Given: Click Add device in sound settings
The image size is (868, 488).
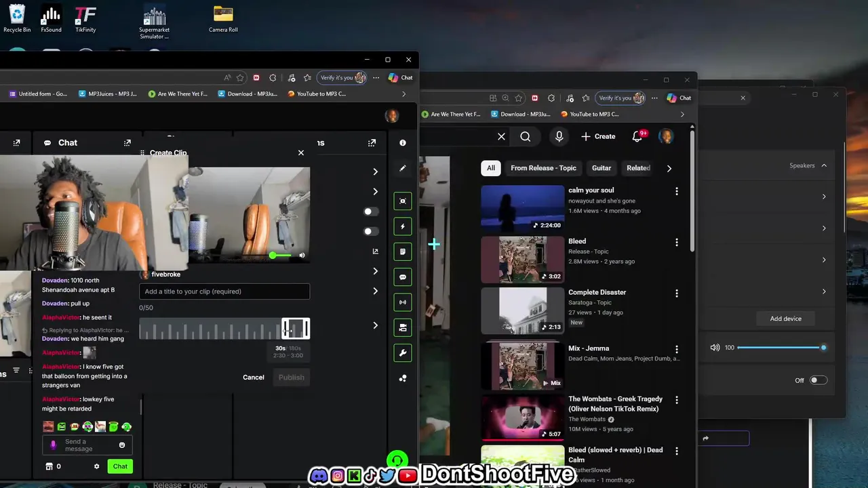Looking at the screenshot, I should [x=786, y=319].
